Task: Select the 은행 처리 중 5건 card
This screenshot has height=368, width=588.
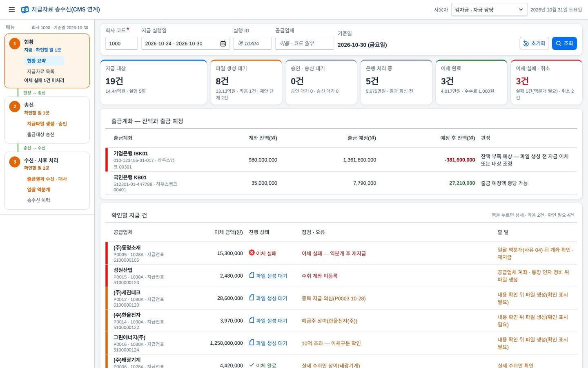Action: (x=396, y=82)
